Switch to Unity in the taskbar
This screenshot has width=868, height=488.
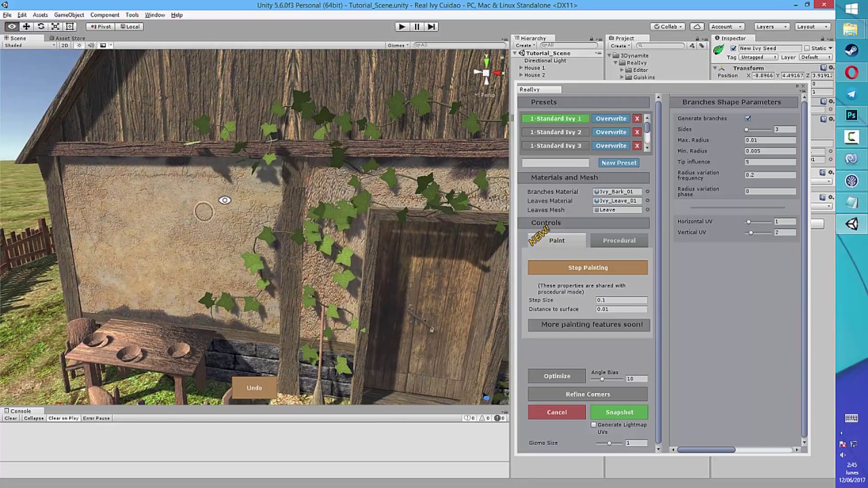coord(852,224)
